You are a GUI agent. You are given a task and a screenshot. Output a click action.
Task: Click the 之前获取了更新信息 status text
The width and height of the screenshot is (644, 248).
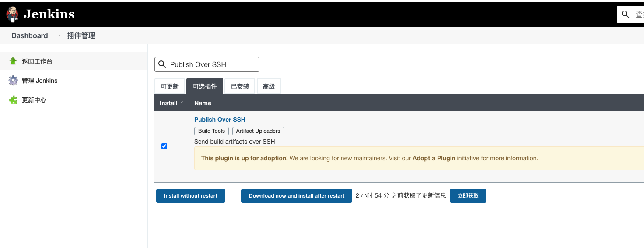pos(419,196)
